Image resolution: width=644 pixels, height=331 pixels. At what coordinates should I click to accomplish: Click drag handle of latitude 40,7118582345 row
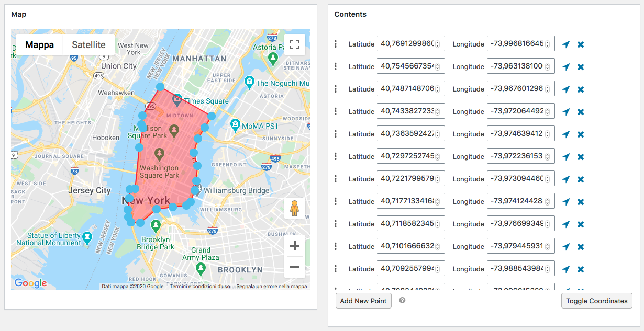point(336,224)
